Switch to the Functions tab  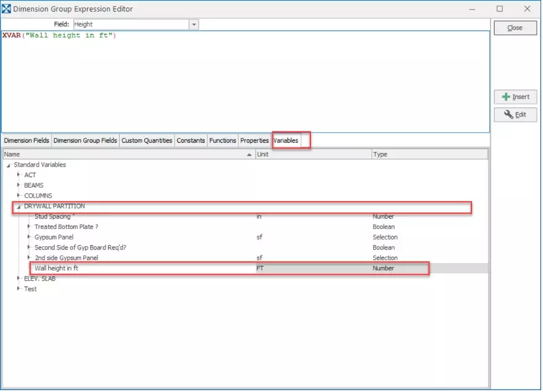pos(223,141)
